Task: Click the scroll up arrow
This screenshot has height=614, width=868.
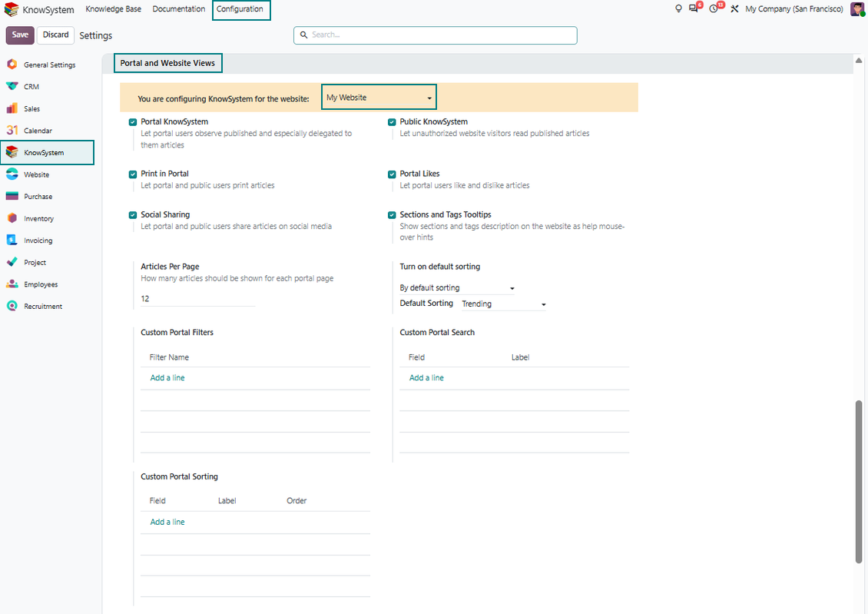Action: (859, 61)
